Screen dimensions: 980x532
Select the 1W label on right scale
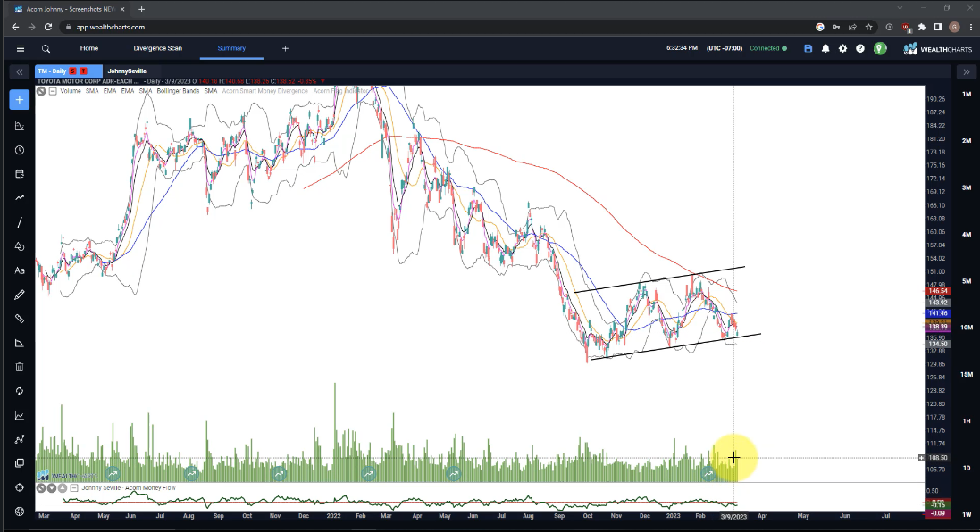(967, 514)
